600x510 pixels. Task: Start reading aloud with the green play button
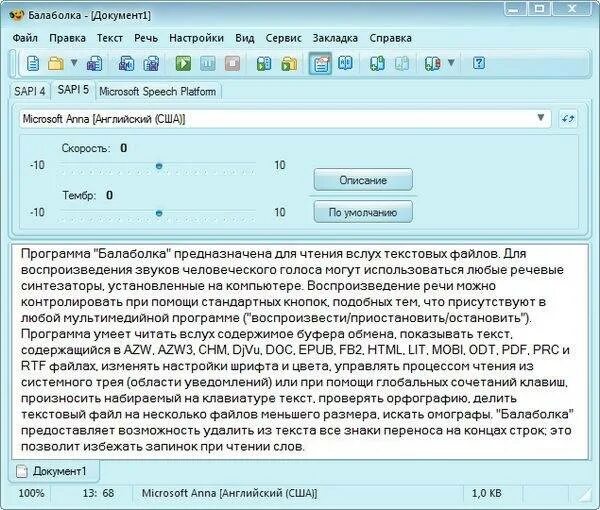pyautogui.click(x=183, y=63)
